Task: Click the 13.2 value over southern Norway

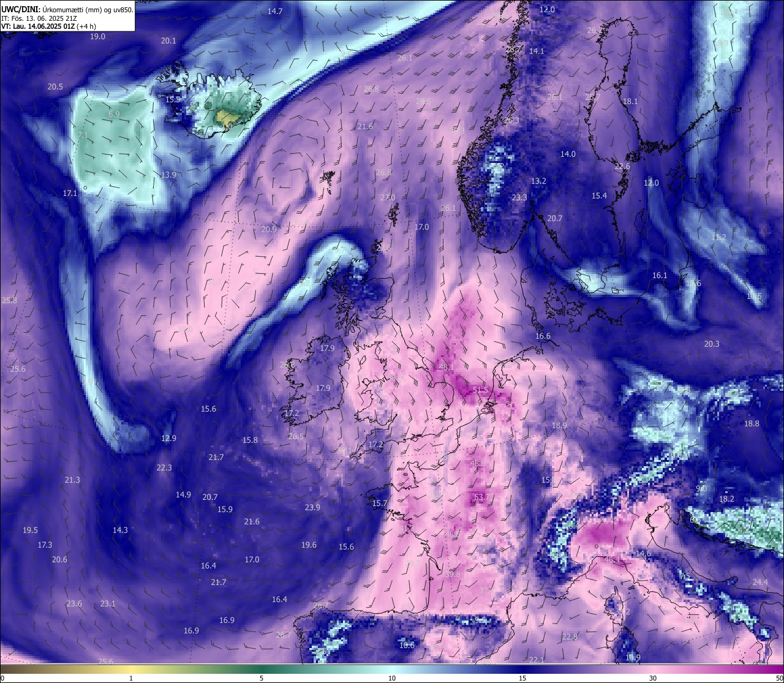Action: click(538, 181)
